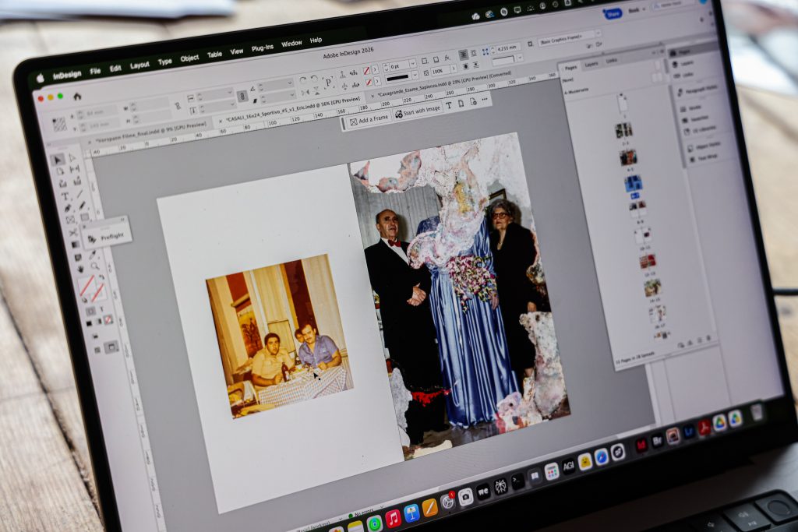Click the black stroke style preview bar
The image size is (798, 532).
pyautogui.click(x=397, y=78)
